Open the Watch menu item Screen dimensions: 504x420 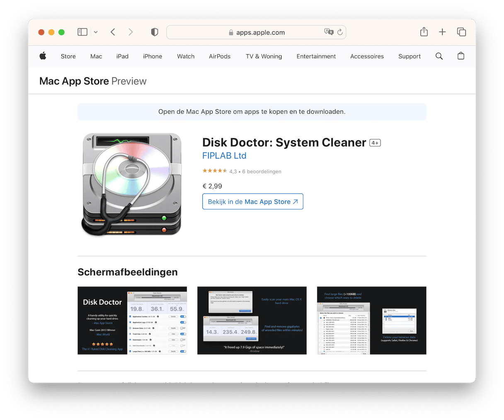[186, 56]
